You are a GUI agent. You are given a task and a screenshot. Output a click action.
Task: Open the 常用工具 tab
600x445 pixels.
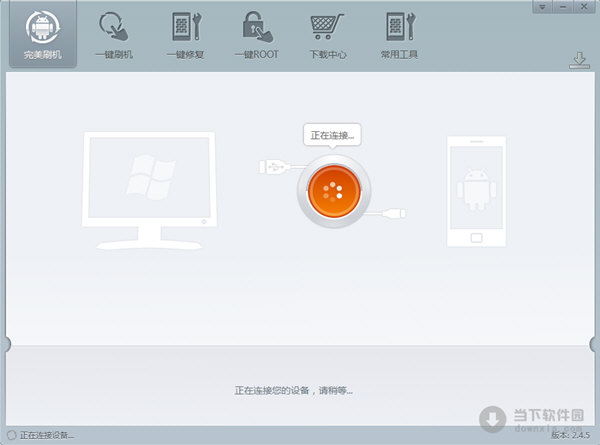tap(399, 35)
